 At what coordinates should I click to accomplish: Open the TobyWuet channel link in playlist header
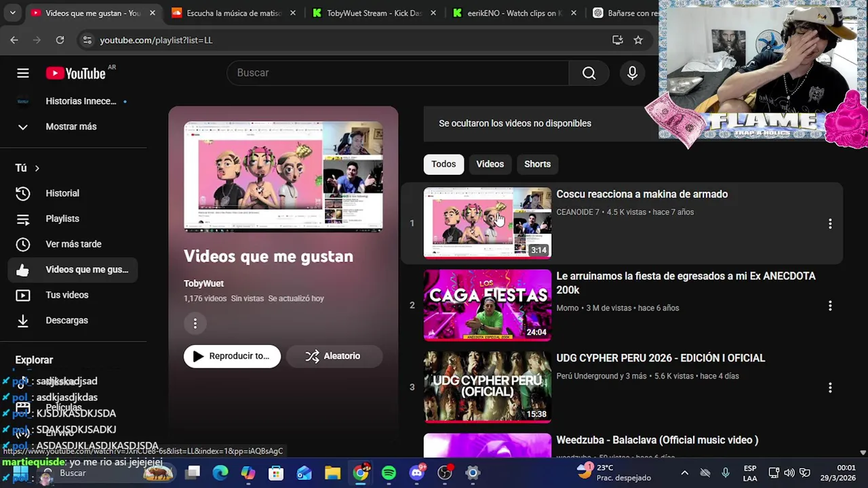203,283
